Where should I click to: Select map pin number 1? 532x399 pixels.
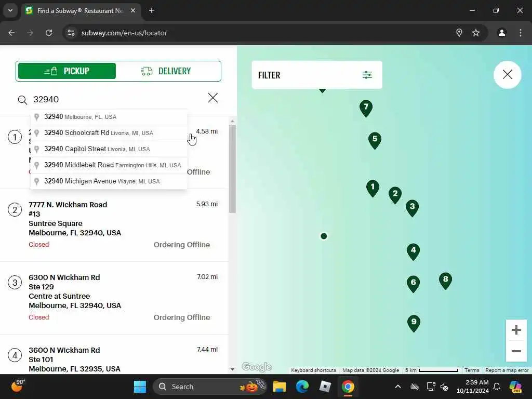pos(373,188)
